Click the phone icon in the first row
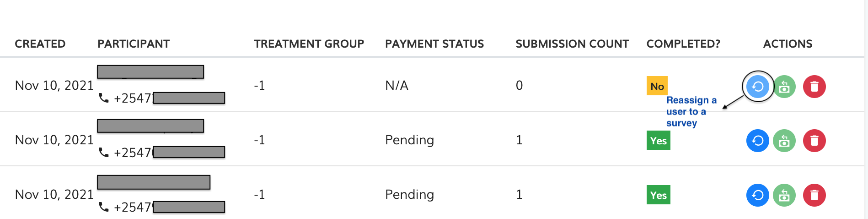This screenshot has height=219, width=868. pyautogui.click(x=104, y=98)
